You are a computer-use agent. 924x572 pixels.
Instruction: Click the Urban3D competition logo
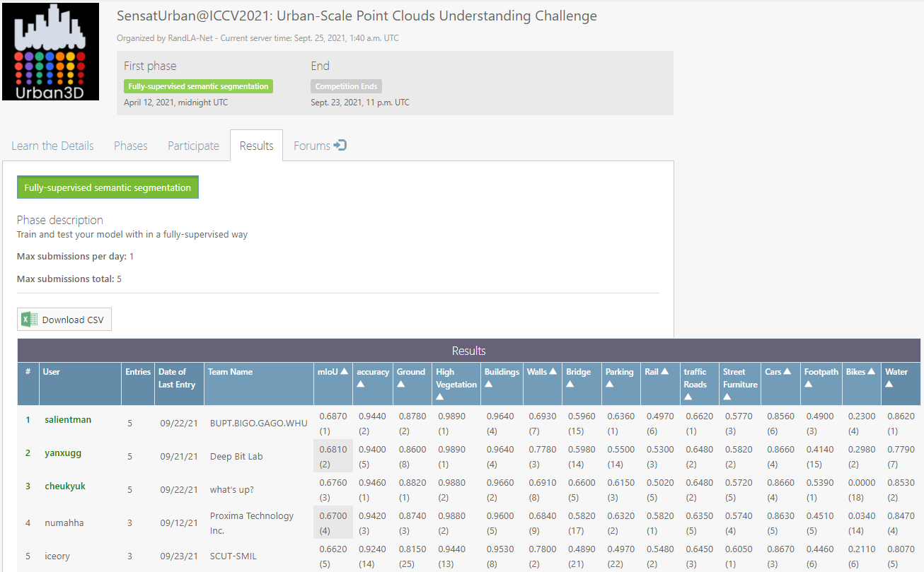tap(50, 52)
